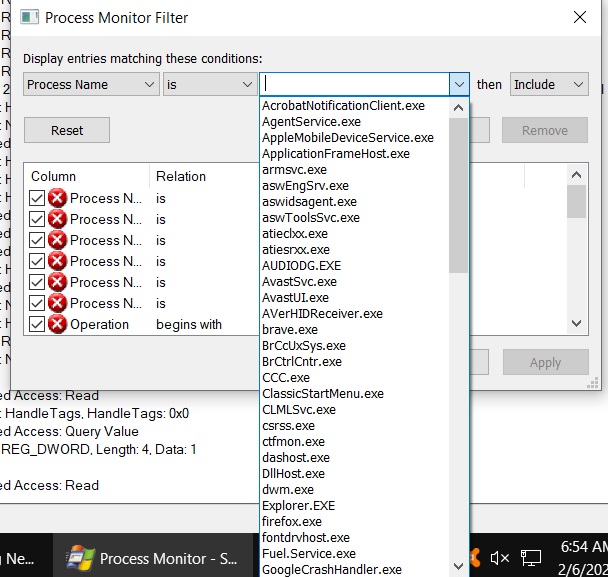Click the red exclude icon in the Operation row

coord(57,324)
